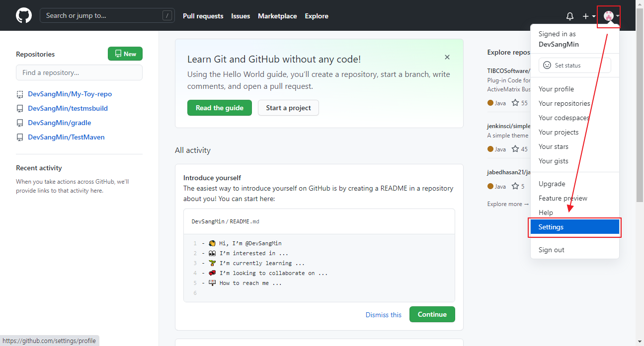Create a repository with the New button
This screenshot has width=644, height=346.
coord(125,54)
